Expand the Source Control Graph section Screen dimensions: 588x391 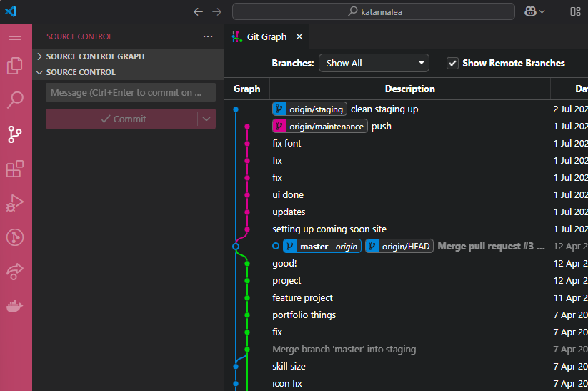tap(129, 56)
